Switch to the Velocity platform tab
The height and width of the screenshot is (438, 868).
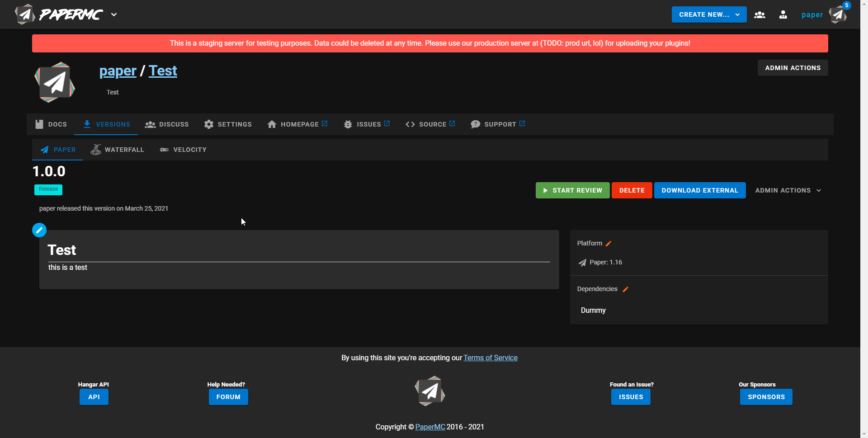coord(183,150)
